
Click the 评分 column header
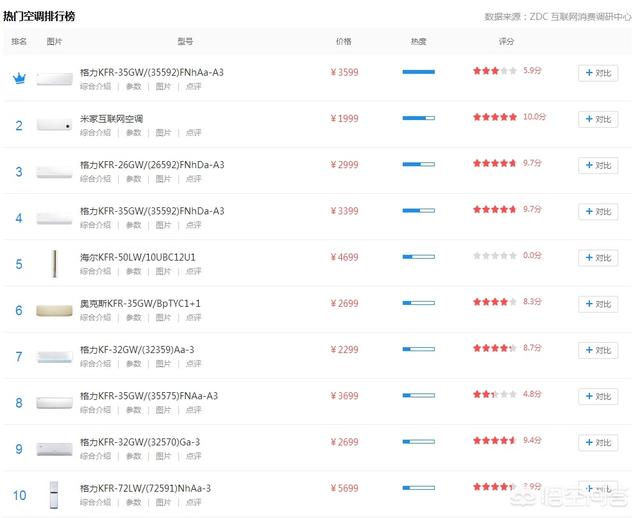tap(506, 41)
